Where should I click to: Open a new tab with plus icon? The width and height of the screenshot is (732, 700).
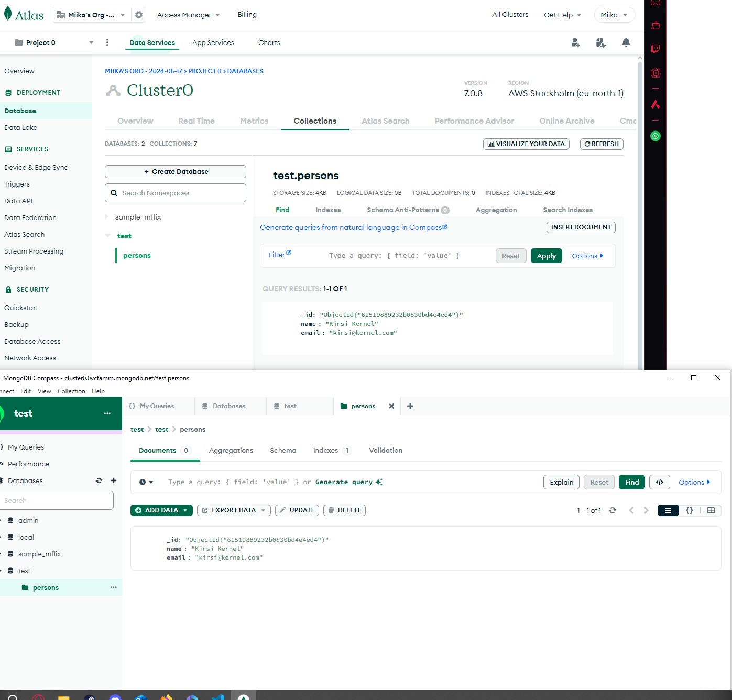coord(410,406)
